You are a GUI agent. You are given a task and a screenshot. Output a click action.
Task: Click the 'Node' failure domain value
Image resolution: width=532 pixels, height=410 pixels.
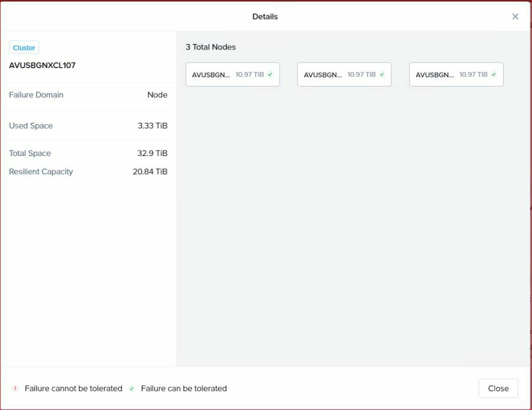(x=157, y=95)
